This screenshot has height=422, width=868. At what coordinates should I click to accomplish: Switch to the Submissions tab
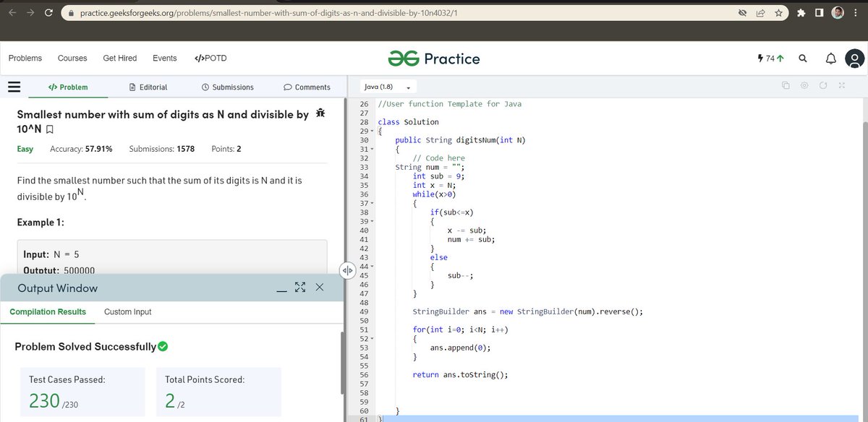227,87
